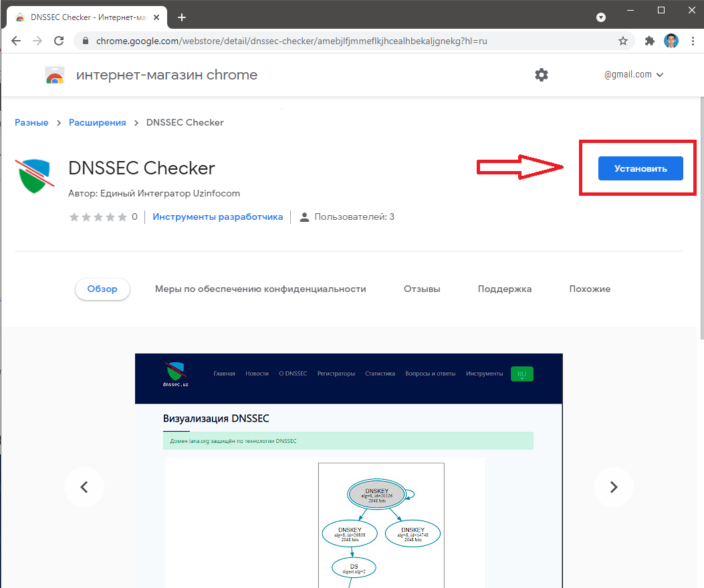The image size is (704, 588).
Task: Go back using the browser back arrow
Action: tap(16, 41)
